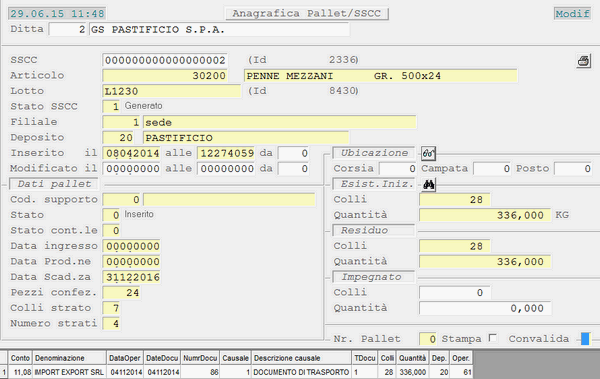
Task: Select the IMPORT EXPORT SRL cell
Action: [69, 372]
